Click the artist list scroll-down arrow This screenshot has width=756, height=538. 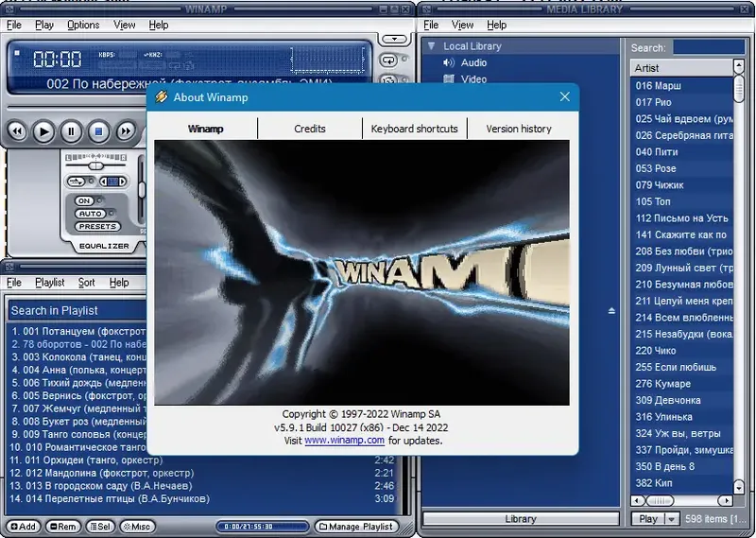point(738,487)
